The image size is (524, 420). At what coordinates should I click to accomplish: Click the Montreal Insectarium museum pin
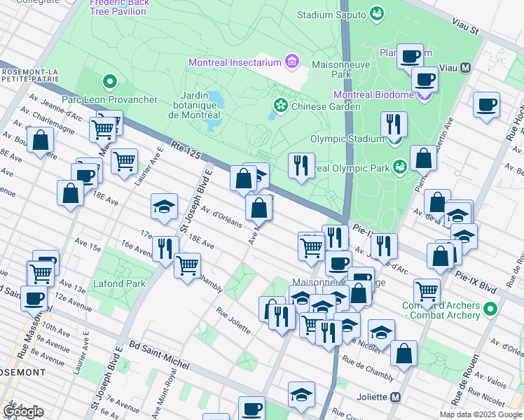click(x=292, y=62)
